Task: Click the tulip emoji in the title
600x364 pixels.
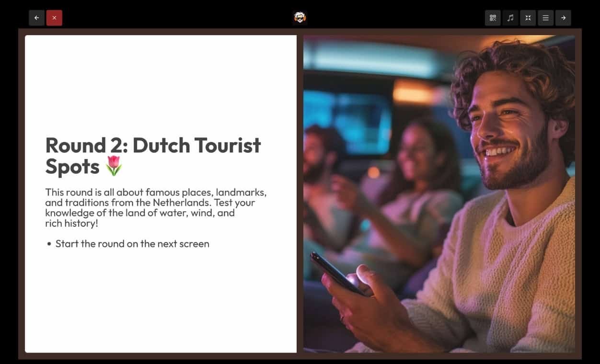Action: [114, 167]
